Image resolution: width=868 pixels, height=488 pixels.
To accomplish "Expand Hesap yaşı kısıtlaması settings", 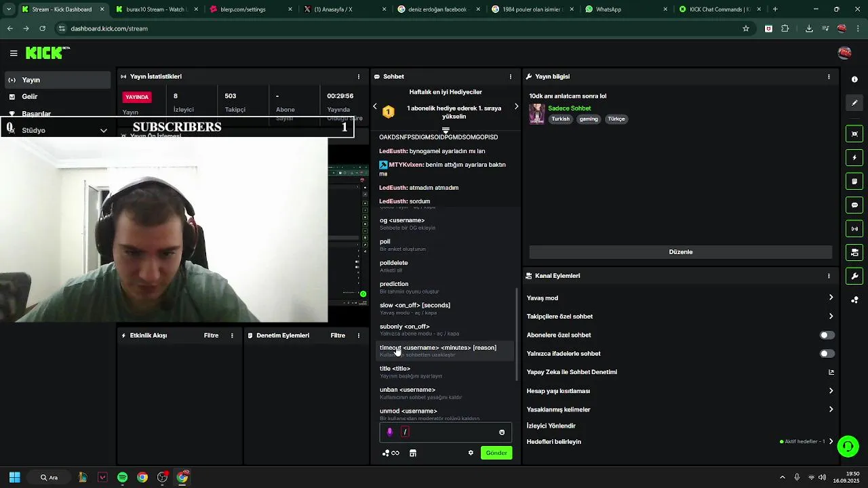I will pos(831,390).
